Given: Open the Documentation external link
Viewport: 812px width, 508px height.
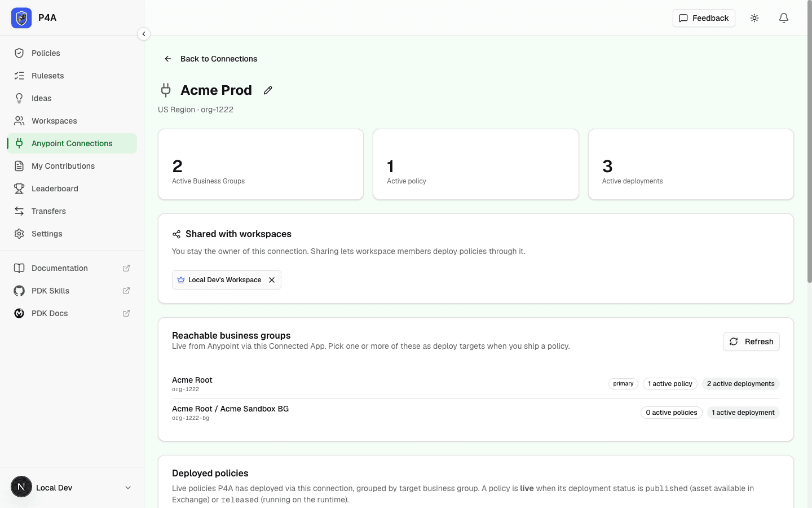Looking at the screenshot, I should 72,268.
